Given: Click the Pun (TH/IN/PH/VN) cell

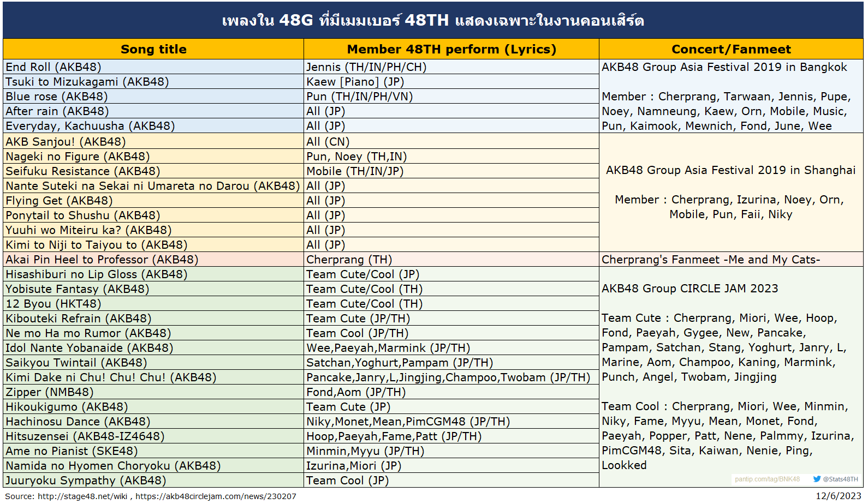Looking at the screenshot, I should [451, 97].
